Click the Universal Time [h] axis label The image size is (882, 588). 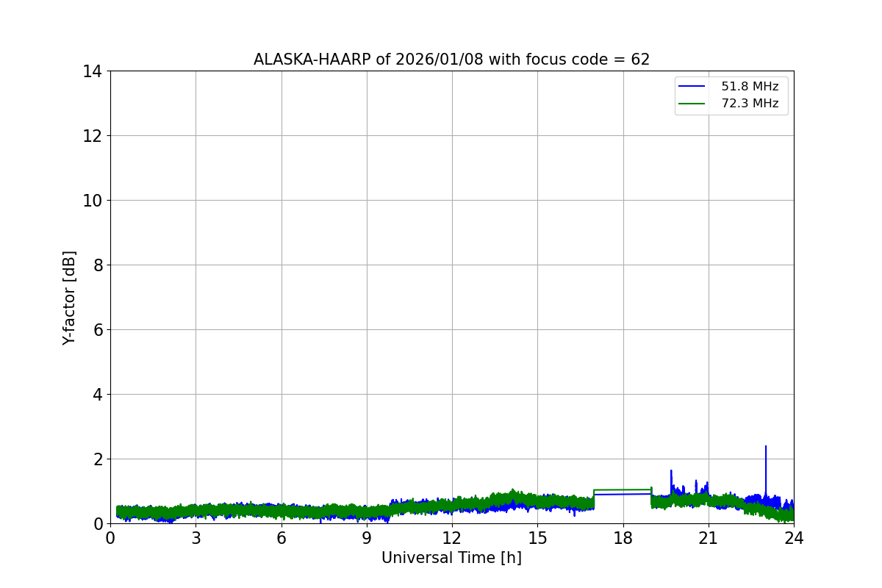click(451, 558)
